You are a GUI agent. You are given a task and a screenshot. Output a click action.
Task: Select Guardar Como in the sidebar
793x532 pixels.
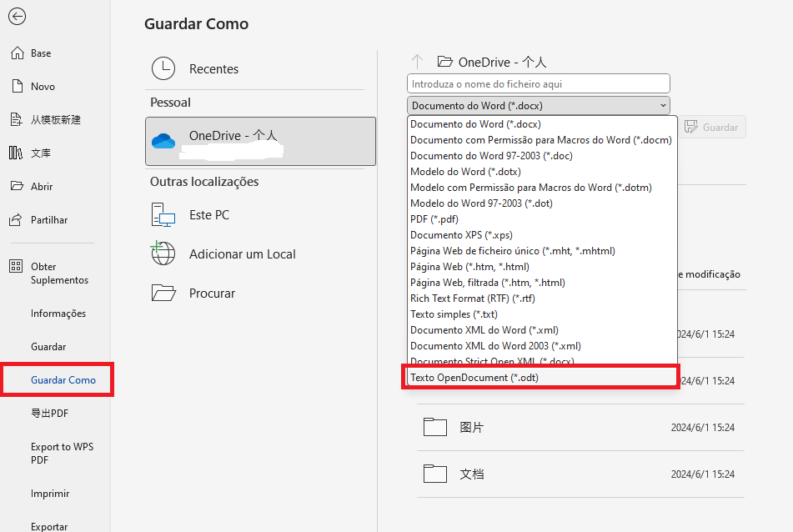click(63, 379)
